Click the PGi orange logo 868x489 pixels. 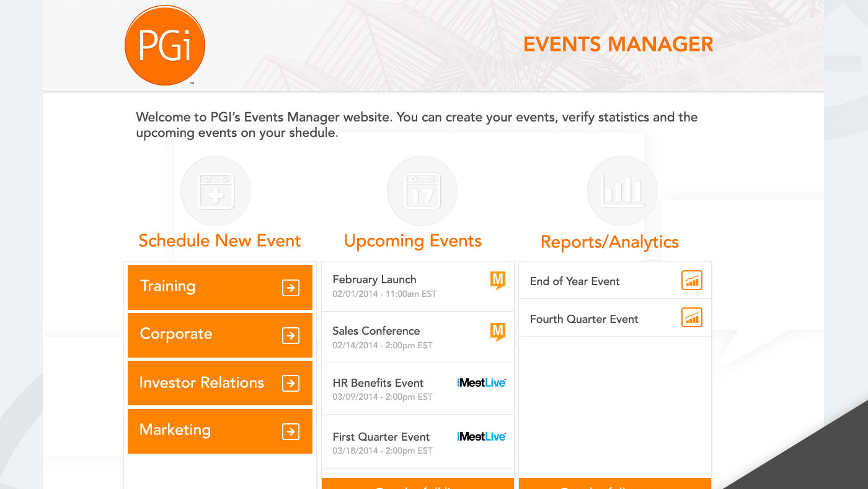[x=165, y=45]
